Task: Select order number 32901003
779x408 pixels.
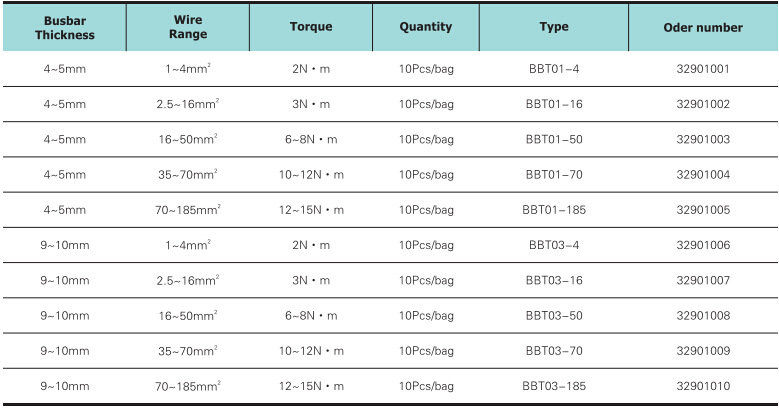Action: (703, 139)
